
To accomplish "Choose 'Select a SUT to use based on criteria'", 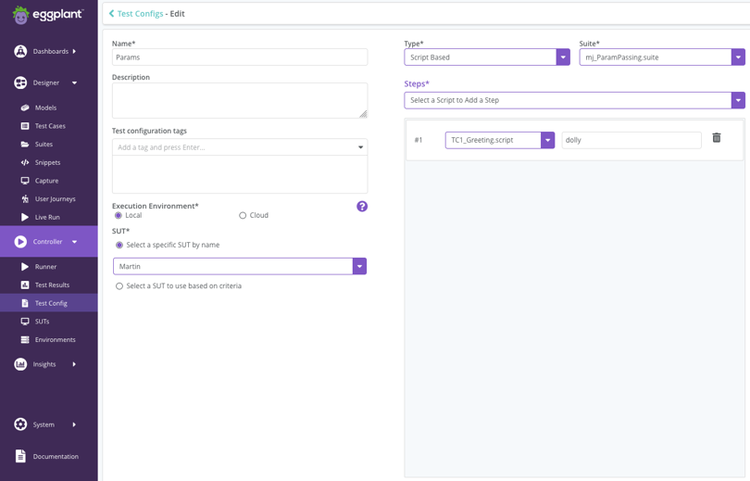I will [x=119, y=286].
